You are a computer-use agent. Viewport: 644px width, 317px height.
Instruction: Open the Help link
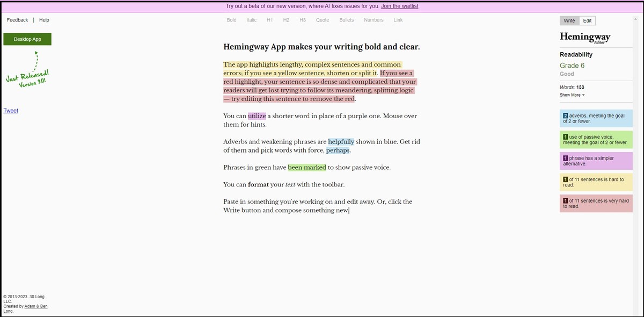pos(44,20)
